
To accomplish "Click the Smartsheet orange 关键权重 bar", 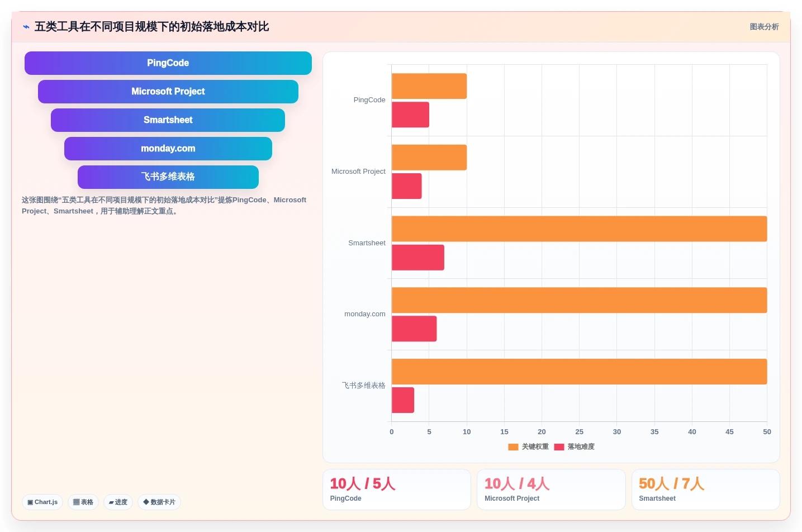I will 579,229.
